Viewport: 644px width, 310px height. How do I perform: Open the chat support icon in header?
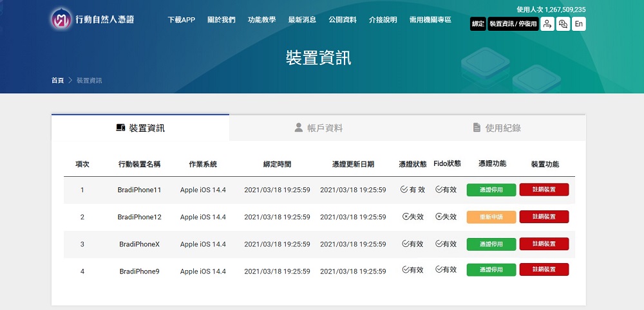pyautogui.click(x=563, y=24)
